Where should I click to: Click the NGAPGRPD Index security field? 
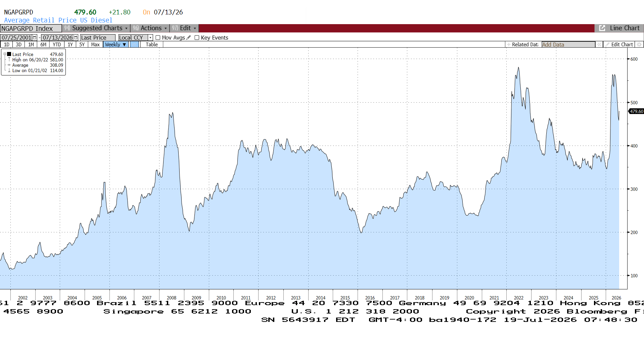(x=31, y=29)
